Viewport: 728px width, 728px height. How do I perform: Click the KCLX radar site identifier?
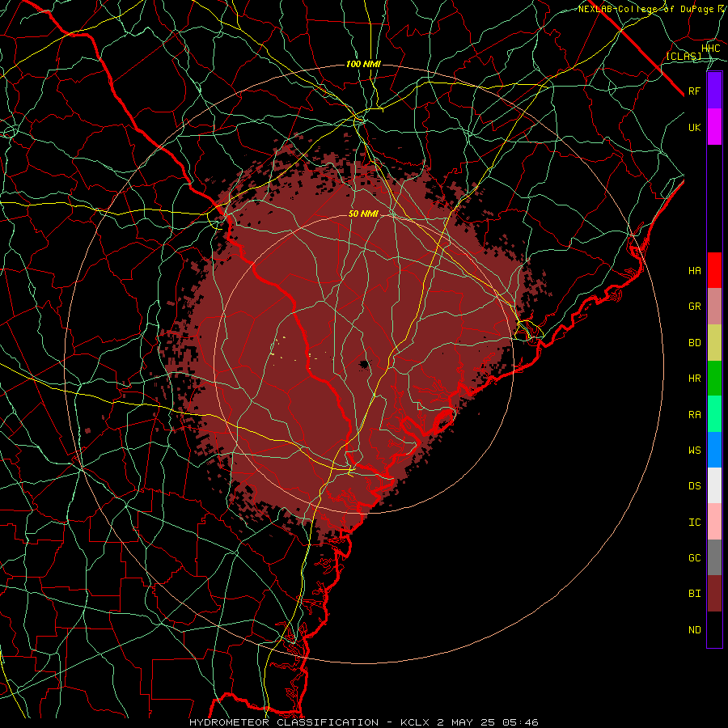coord(416,722)
